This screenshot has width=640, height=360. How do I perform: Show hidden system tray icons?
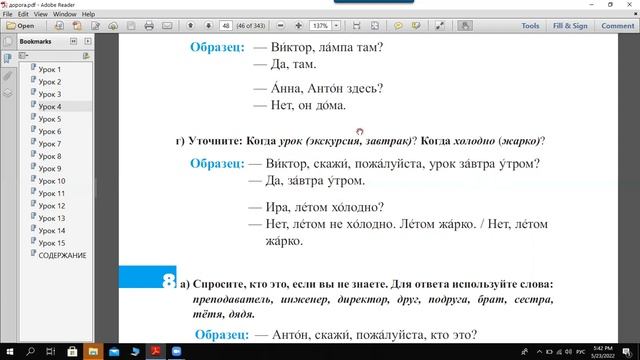(539, 351)
